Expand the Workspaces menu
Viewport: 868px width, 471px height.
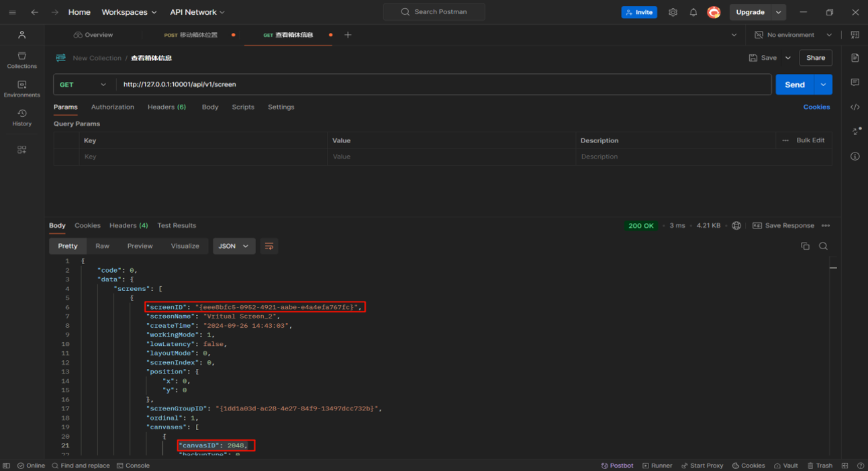pos(129,12)
